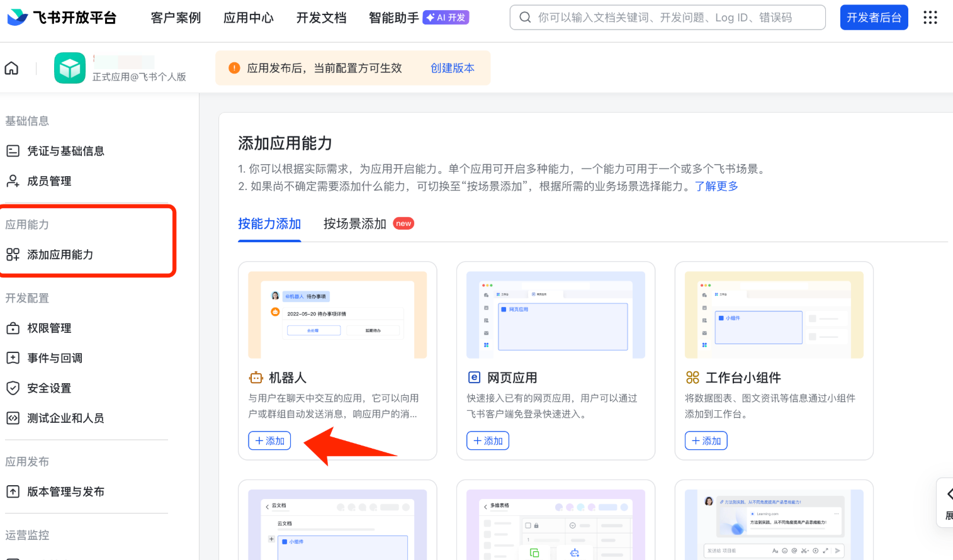This screenshot has width=953, height=560.
Task: Focus the documentation search field
Action: point(668,18)
